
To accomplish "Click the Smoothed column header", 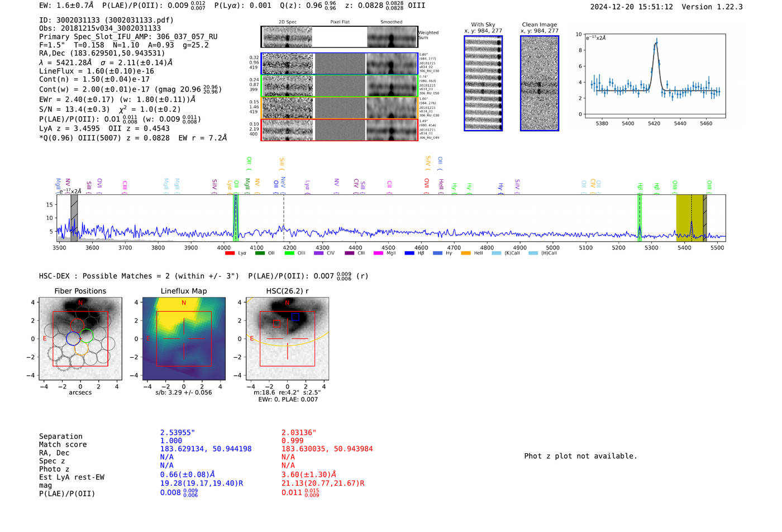I will tap(391, 22).
